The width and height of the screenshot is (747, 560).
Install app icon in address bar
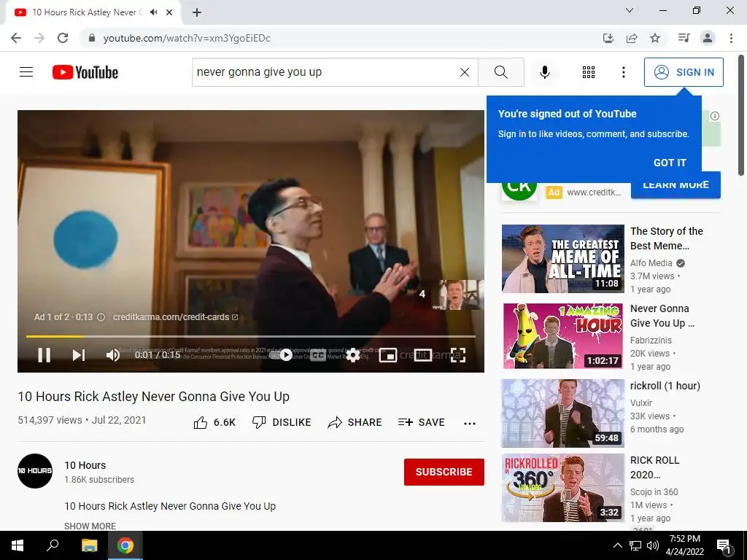tap(608, 38)
